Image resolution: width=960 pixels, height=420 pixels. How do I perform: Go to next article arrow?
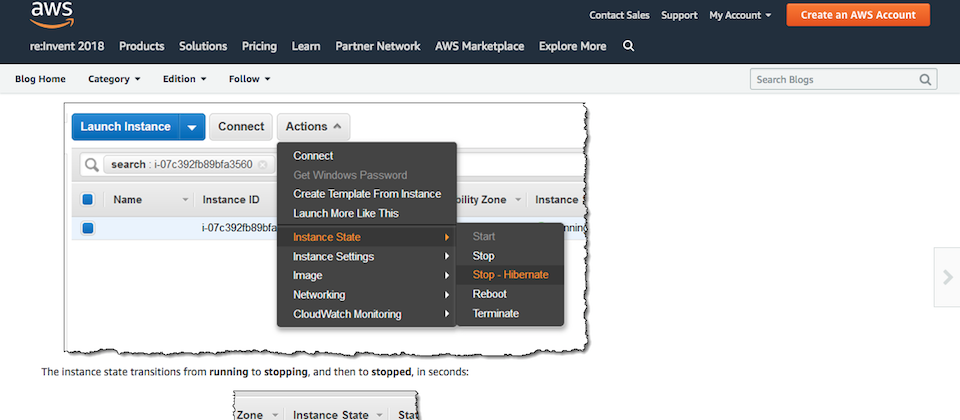(947, 277)
